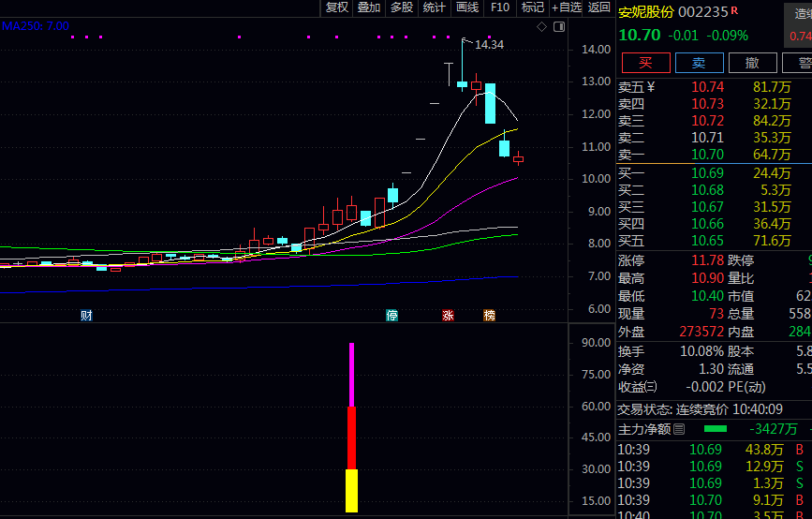
Task: Add stock via +自选 button
Action: [567, 7]
